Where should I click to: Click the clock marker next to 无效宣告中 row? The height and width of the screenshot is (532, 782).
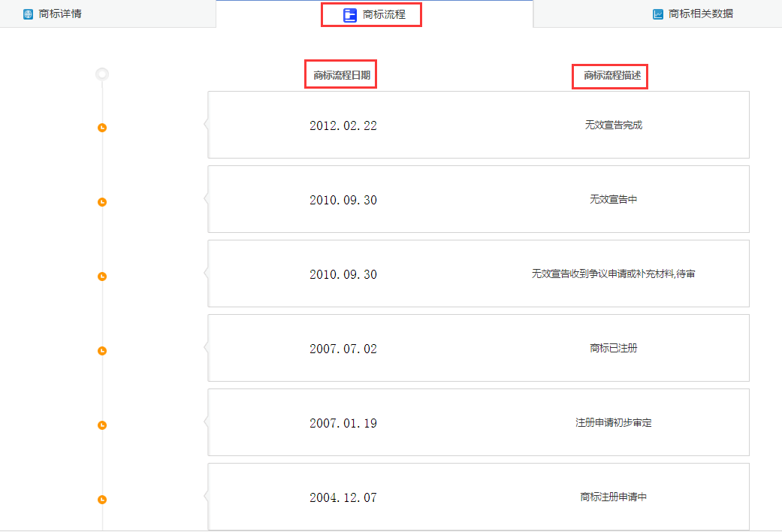pos(102,202)
